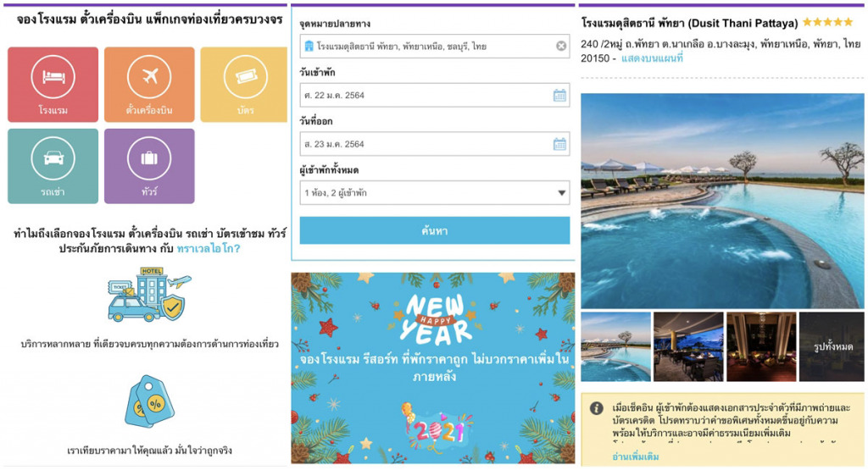Open the โรงแรม hotel booking tile
Screen dimensions: 868x470
tap(53, 85)
